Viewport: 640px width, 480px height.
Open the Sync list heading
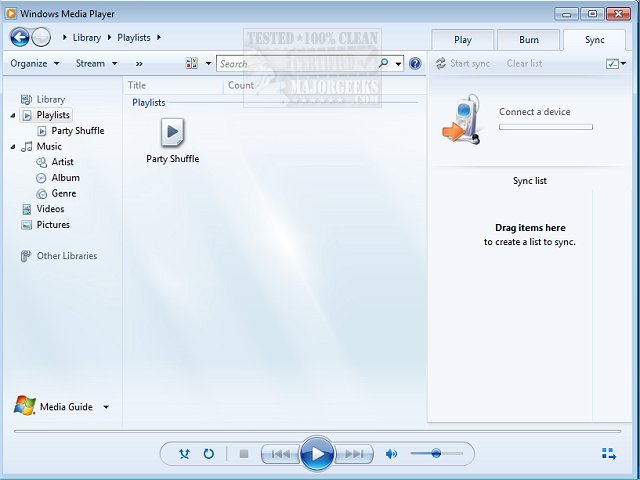[530, 181]
